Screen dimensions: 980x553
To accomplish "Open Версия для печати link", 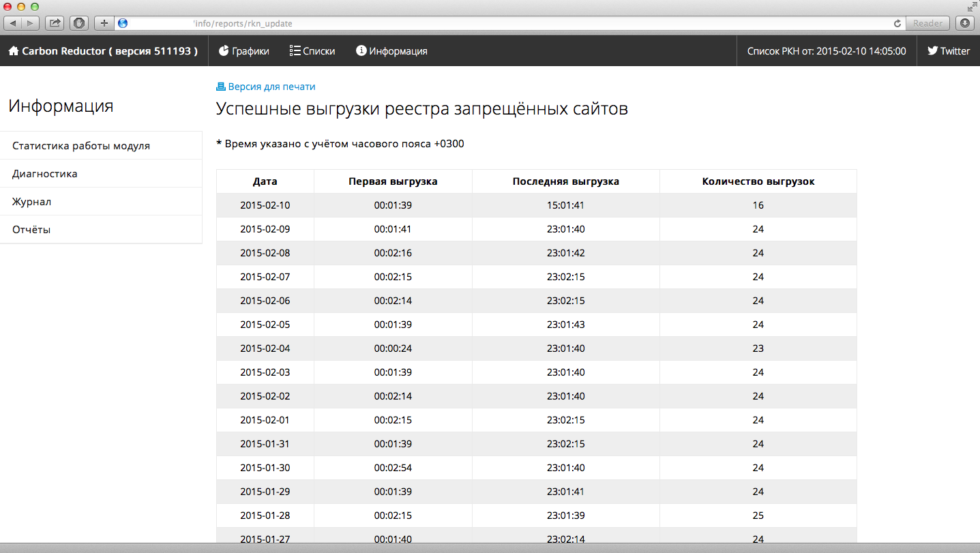I will [x=271, y=87].
